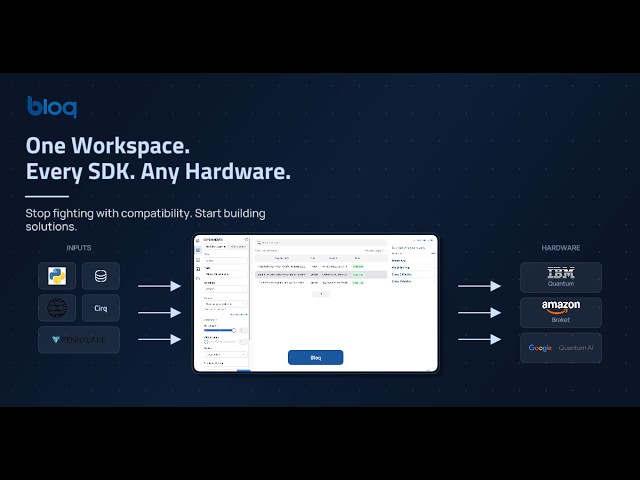Click the magnifier icon in the search field
The width and height of the screenshot is (640, 480).
(x=259, y=242)
